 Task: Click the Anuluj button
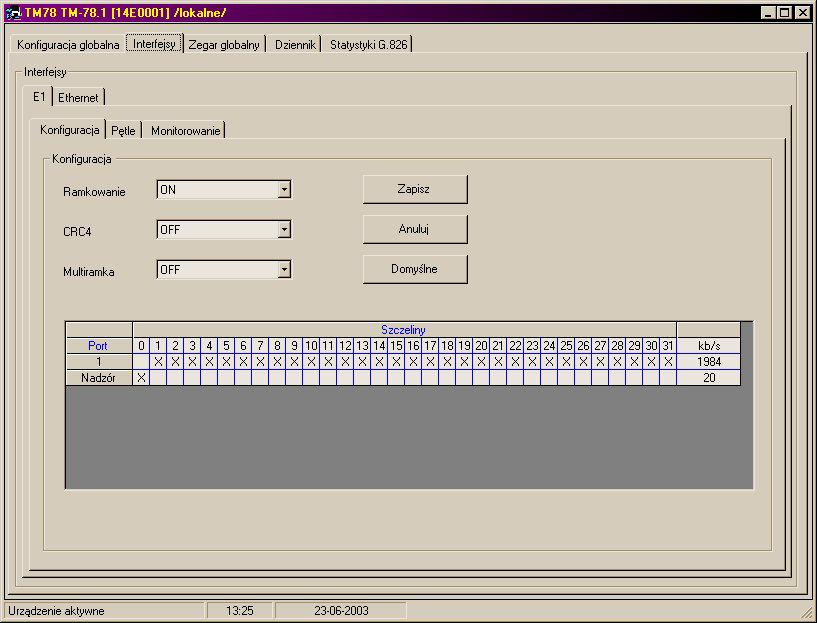tap(415, 229)
